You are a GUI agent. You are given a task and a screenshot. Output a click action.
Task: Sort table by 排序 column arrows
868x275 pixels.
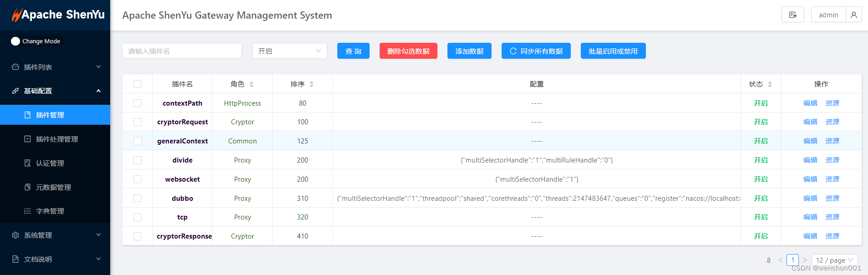point(311,84)
